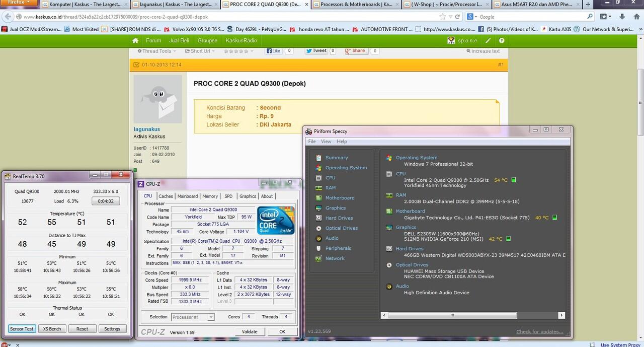
Task: Open the Google search engine selector dropdown
Action: click(x=472, y=17)
